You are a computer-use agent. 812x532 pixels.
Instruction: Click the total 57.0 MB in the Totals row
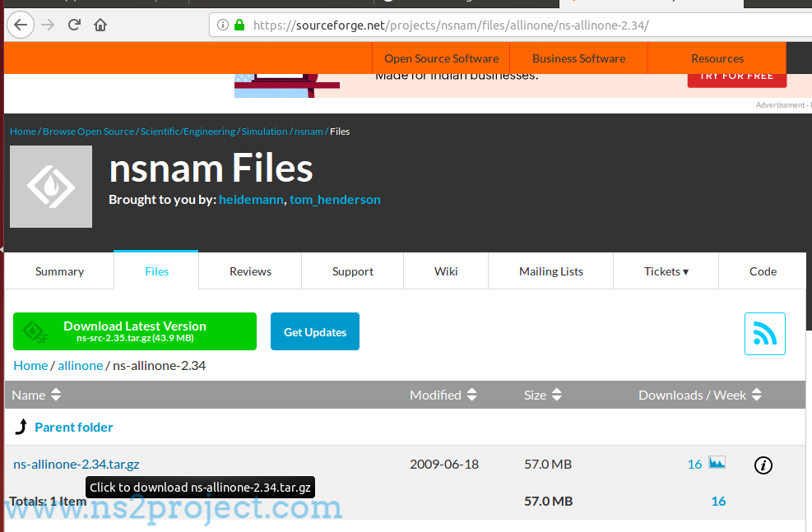coord(549,501)
